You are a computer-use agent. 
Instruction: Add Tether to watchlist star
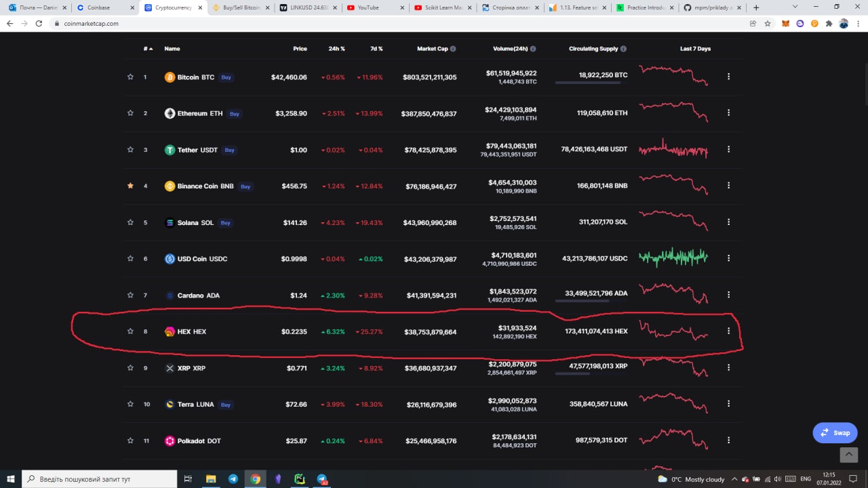click(x=130, y=150)
